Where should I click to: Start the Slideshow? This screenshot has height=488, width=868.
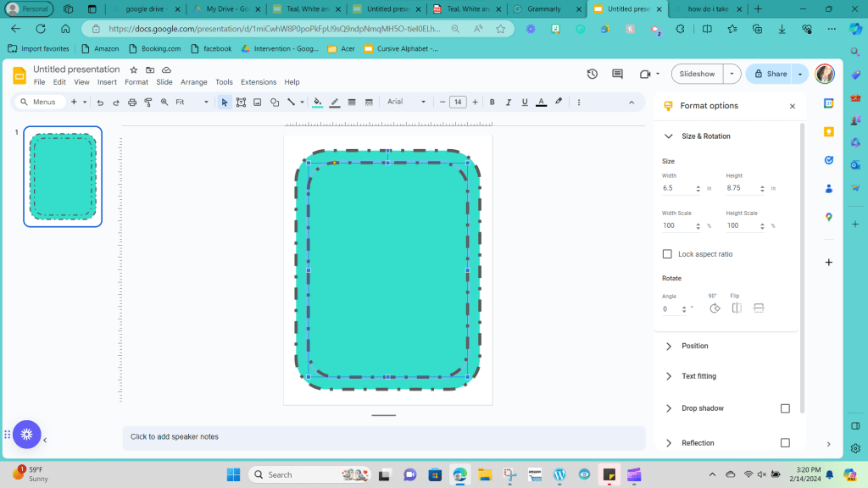point(697,74)
